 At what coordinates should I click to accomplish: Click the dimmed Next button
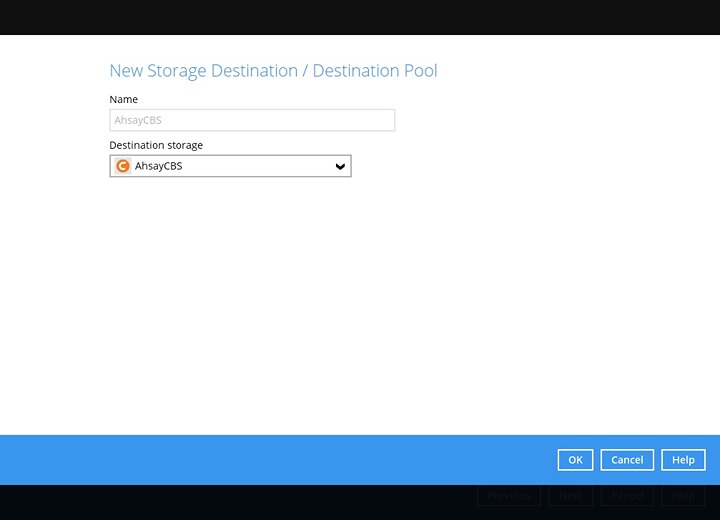tap(571, 496)
